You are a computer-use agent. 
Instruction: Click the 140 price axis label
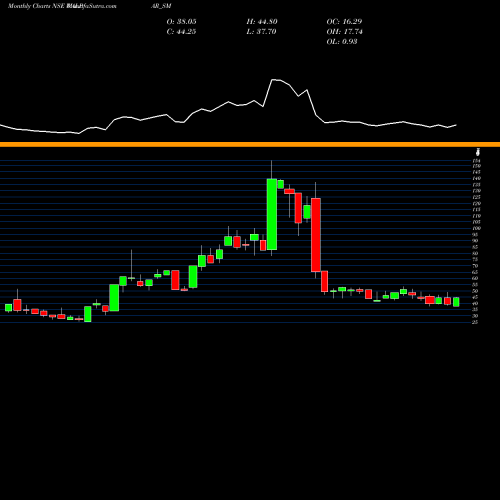click(x=477, y=178)
